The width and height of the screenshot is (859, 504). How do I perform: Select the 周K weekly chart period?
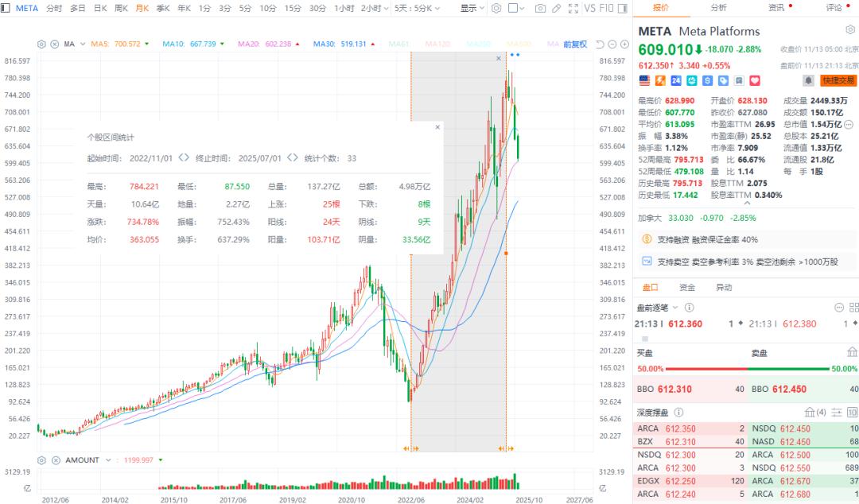(x=121, y=8)
